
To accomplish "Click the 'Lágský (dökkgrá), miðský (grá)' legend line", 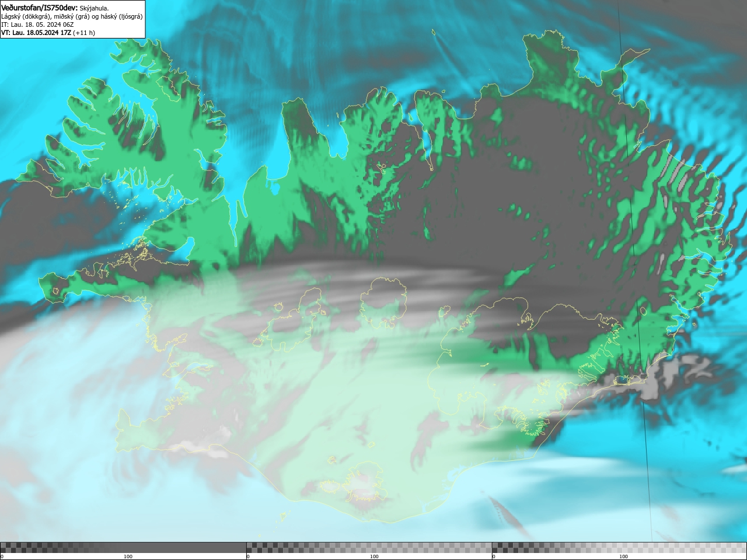I will click(x=72, y=16).
